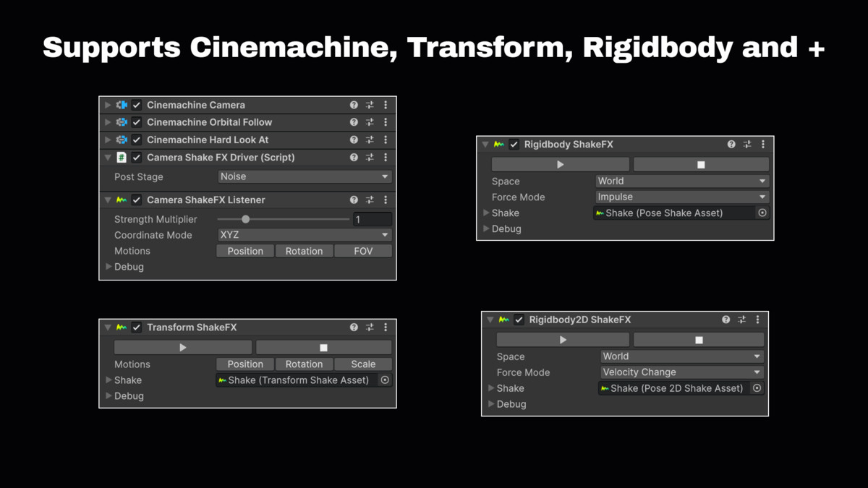The width and height of the screenshot is (868, 488).
Task: Open help for Cinemachine Orbital Follow
Action: point(354,122)
